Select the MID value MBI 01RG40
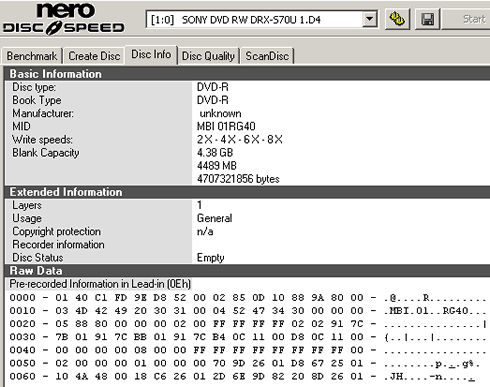Viewport: 490px width, 387px height. 226,126
